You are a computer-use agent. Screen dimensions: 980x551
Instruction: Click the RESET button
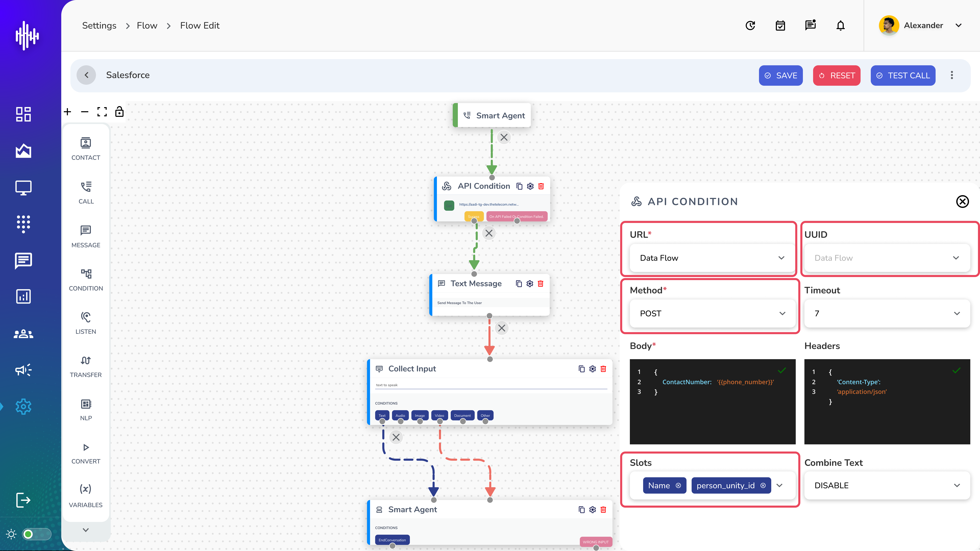click(837, 75)
